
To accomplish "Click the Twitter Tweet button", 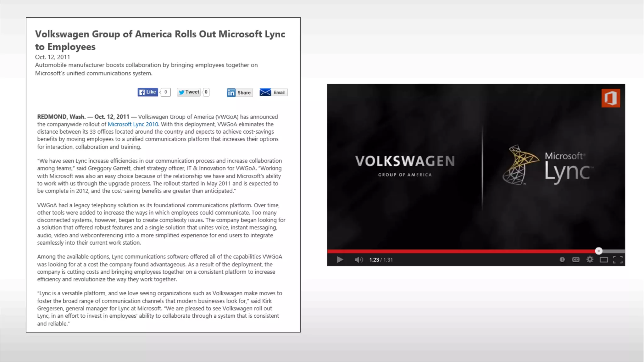I will (x=189, y=92).
